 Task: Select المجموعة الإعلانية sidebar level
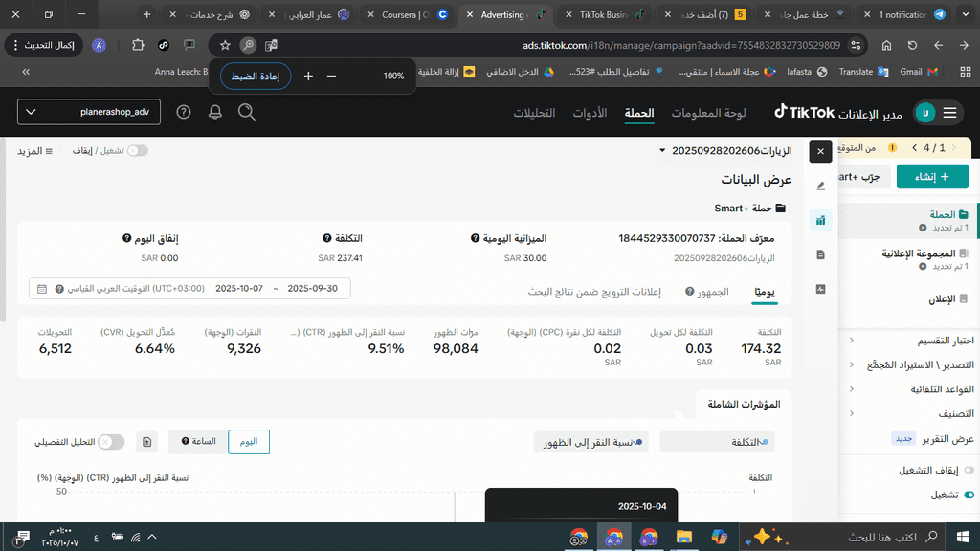[x=919, y=253]
